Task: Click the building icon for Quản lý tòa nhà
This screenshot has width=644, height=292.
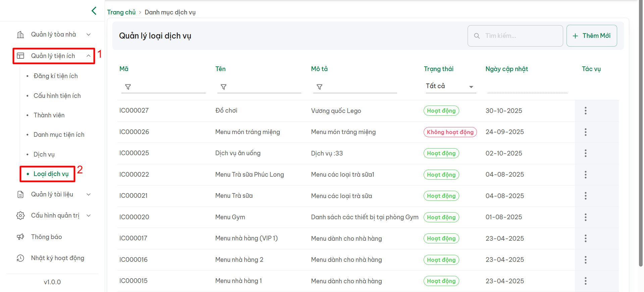Action: [20, 35]
